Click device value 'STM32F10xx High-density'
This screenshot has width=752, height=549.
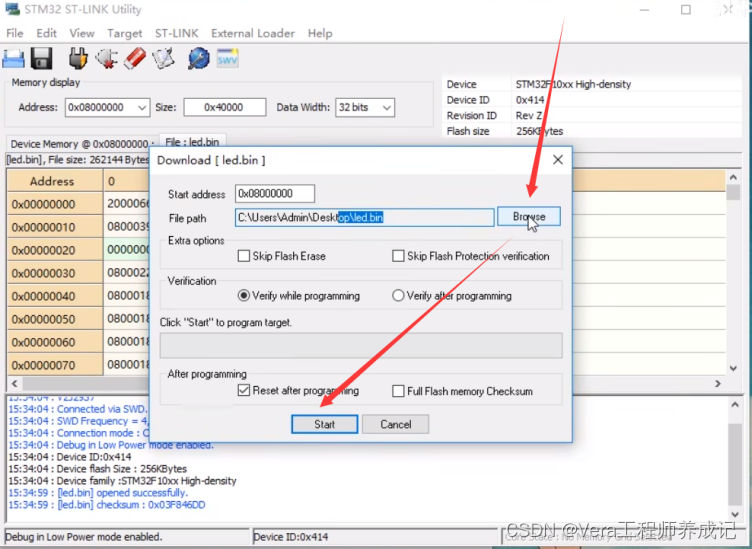click(573, 84)
